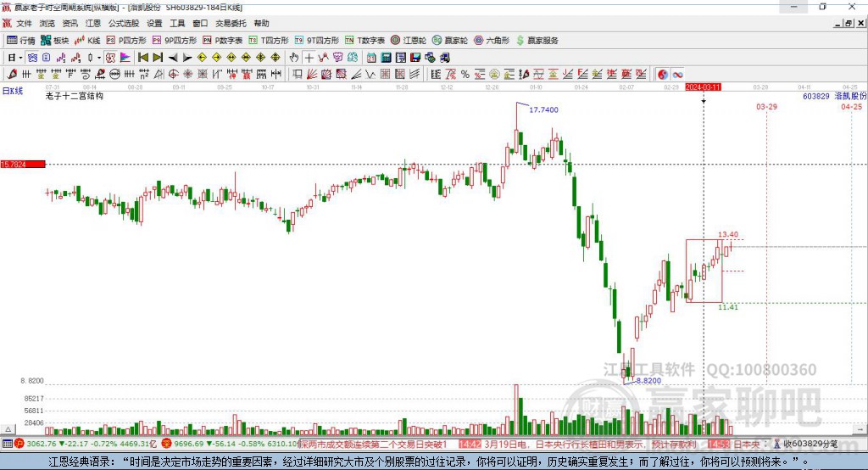Open the 公式选股 menu
Screen dimensions: 868x470
coord(124,23)
